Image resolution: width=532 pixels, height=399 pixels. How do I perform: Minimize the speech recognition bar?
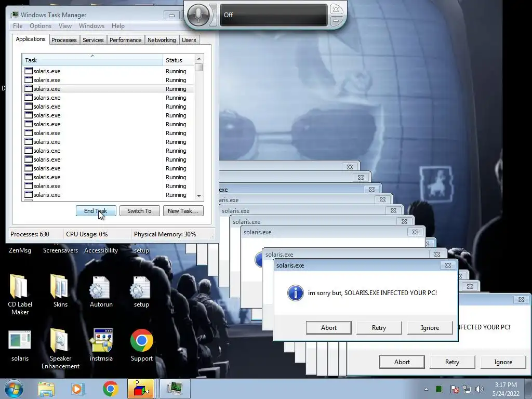(x=336, y=21)
